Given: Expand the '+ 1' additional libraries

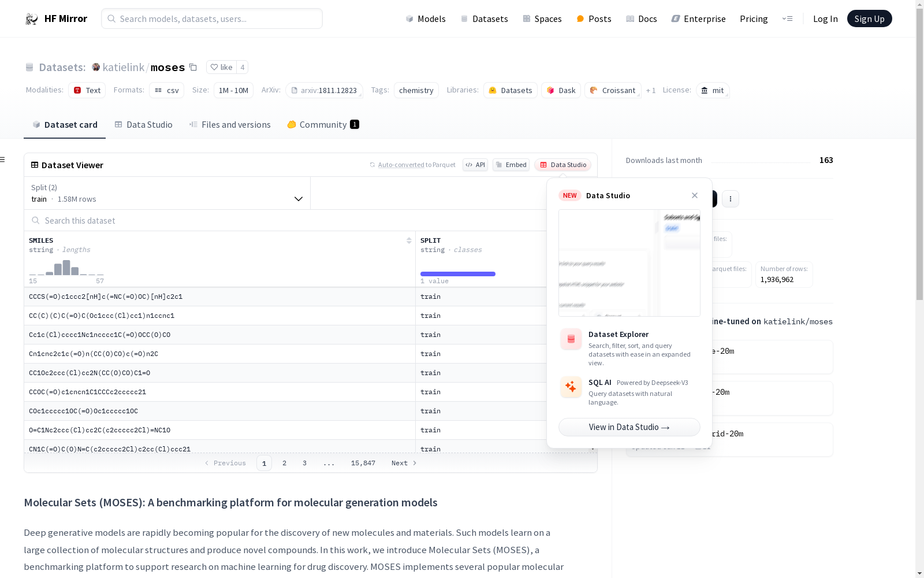Looking at the screenshot, I should pos(651,90).
